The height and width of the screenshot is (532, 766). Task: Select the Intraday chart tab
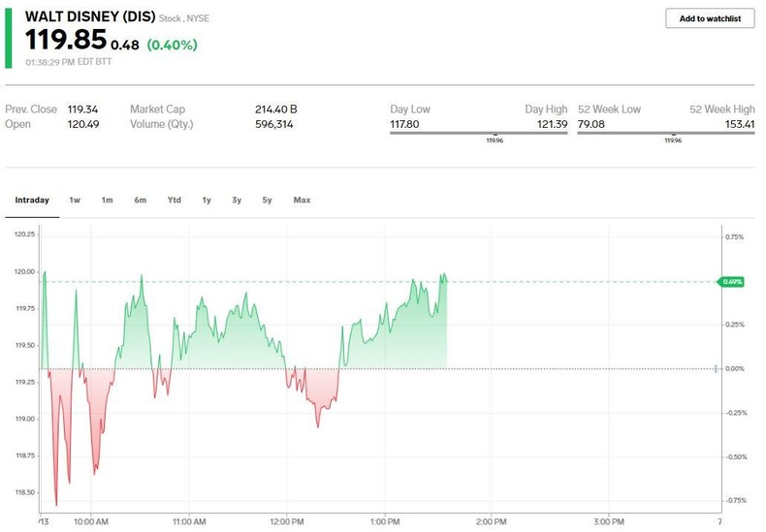(x=32, y=201)
